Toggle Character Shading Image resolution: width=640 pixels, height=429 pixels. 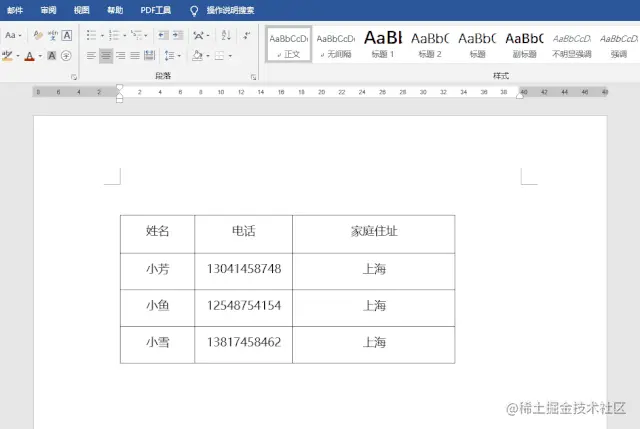[x=51, y=56]
